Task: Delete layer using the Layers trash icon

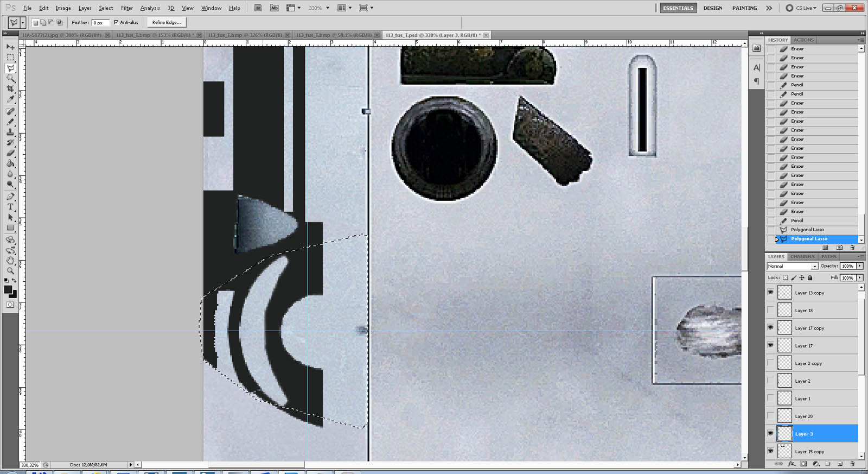Action: (x=852, y=464)
